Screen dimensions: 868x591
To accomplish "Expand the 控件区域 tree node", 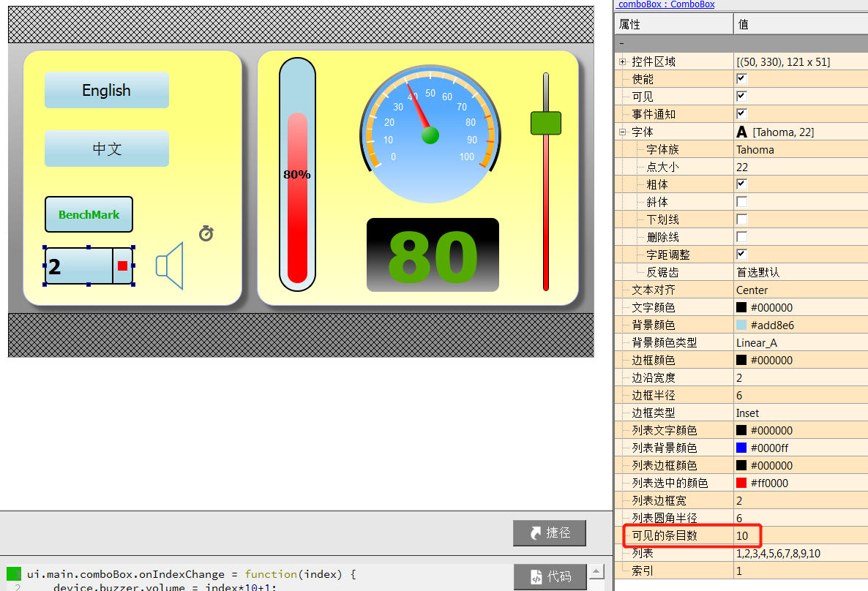I will click(x=622, y=62).
